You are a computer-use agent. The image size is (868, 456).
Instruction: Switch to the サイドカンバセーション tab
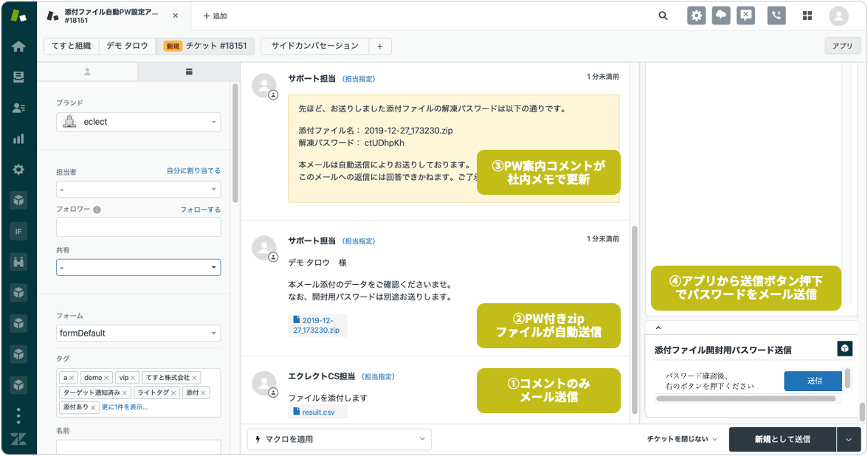tap(314, 46)
